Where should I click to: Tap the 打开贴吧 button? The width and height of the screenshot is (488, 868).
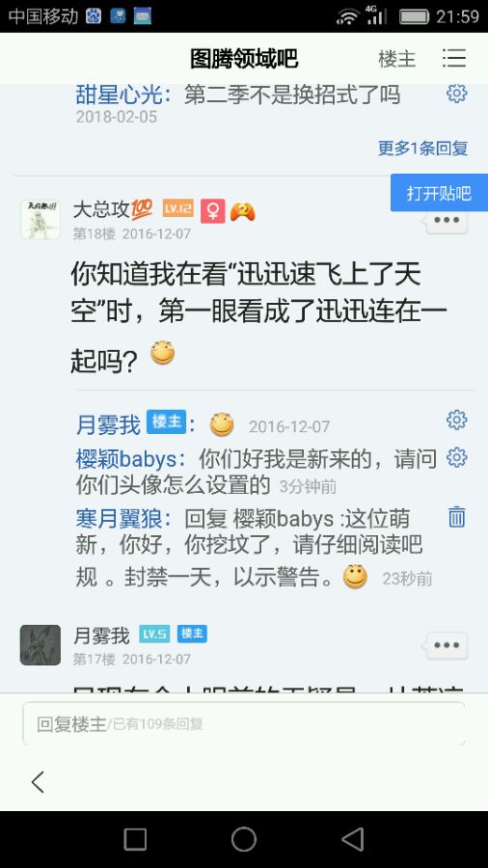tap(440, 193)
